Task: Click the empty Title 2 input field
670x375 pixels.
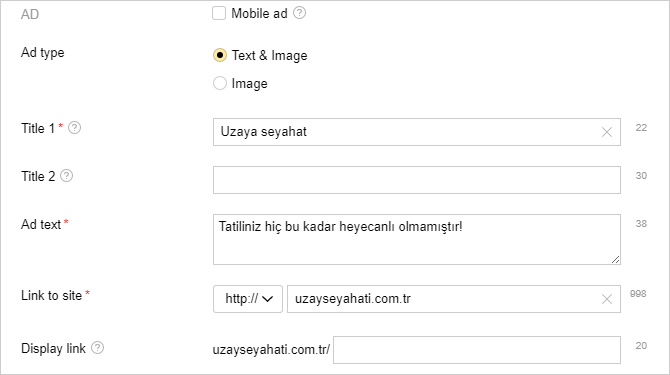Action: [417, 180]
